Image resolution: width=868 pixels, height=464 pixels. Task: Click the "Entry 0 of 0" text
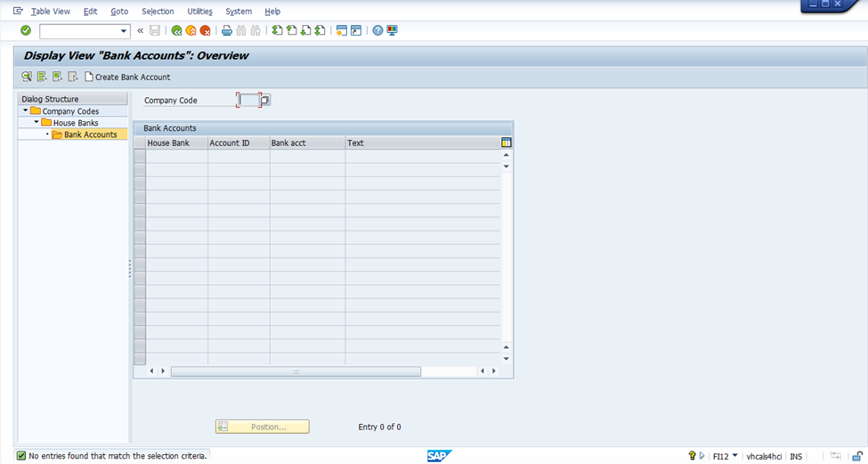380,427
